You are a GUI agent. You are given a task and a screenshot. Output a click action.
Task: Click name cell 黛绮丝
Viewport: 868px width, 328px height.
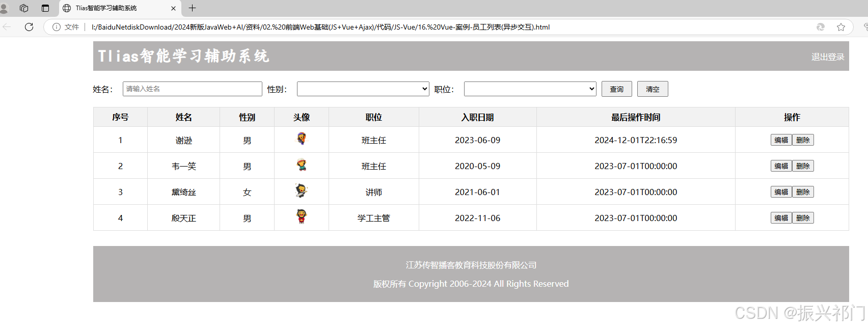(x=184, y=192)
